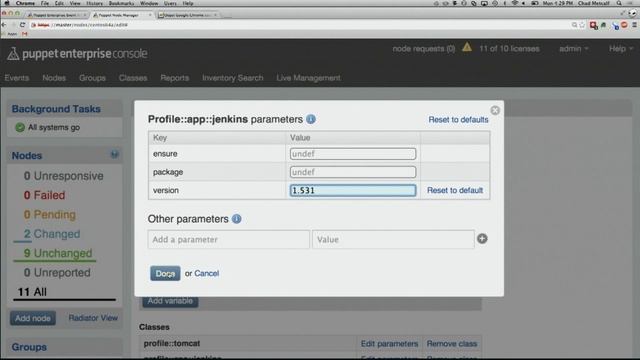Open the Nodes navigation tab
Image resolution: width=640 pixels, height=360 pixels.
point(54,78)
